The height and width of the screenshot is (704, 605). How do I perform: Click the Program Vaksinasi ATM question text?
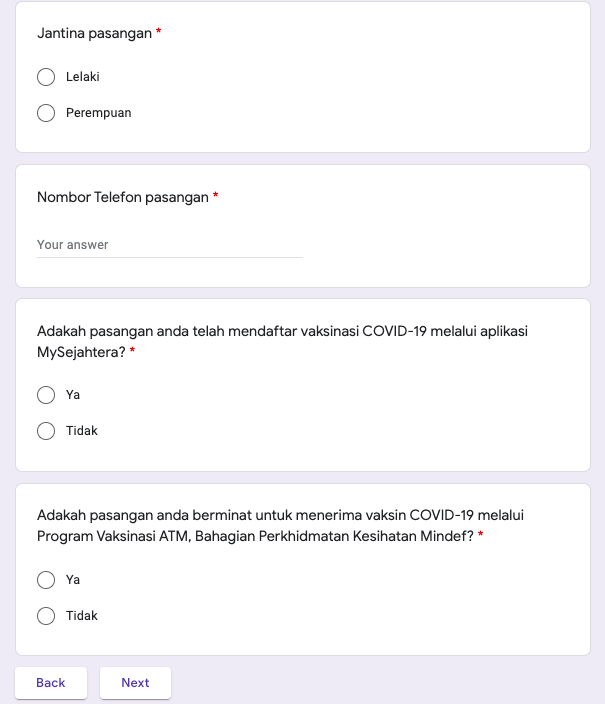280,516
